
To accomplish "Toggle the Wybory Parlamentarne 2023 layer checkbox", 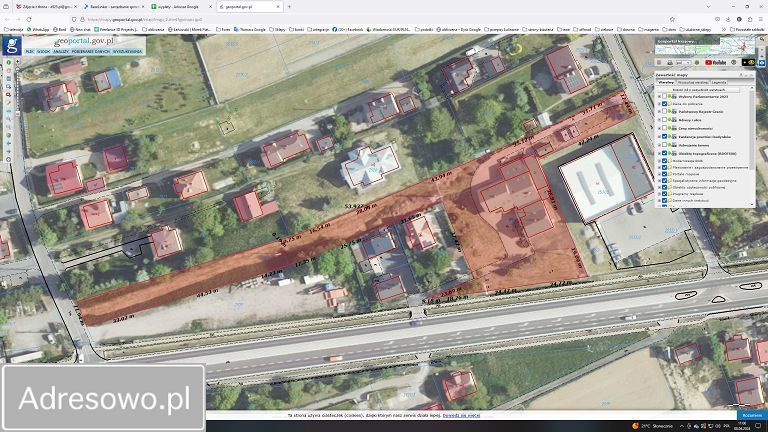I will [666, 96].
